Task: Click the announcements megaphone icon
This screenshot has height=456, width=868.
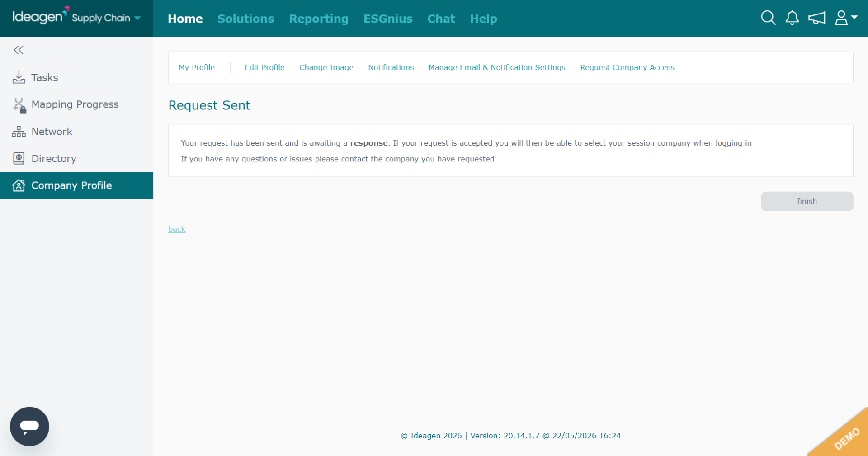Action: tap(816, 18)
